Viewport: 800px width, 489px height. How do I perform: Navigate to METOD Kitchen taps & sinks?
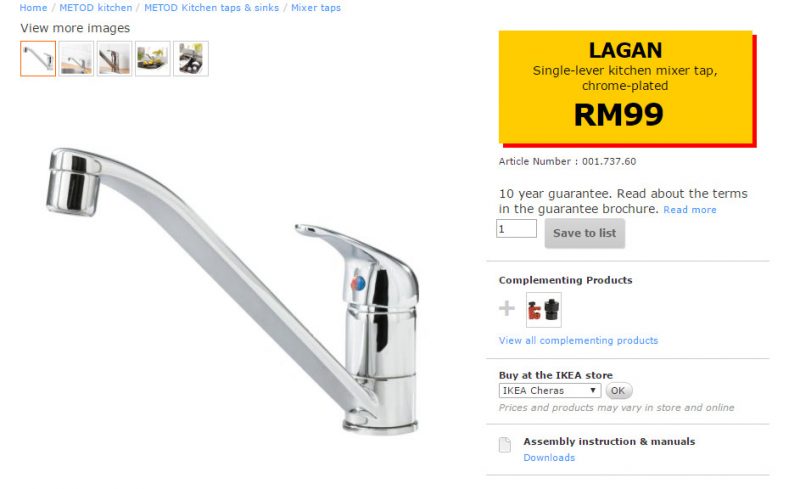(211, 8)
